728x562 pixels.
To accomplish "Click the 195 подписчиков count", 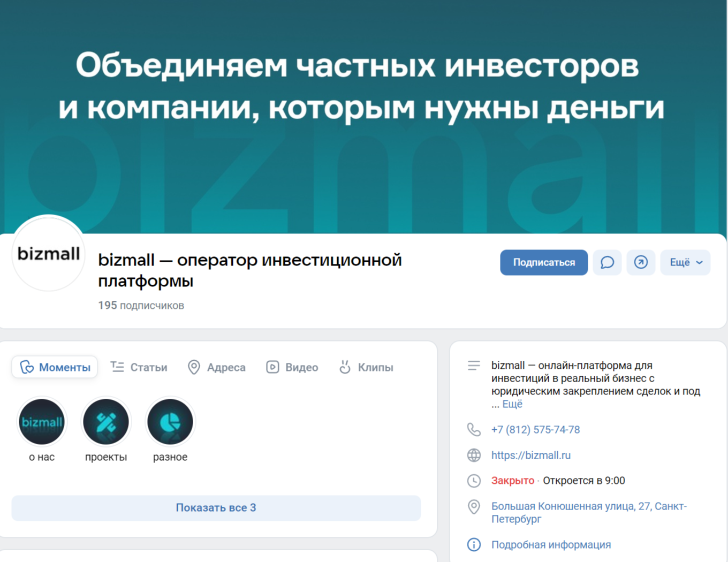I will [141, 306].
